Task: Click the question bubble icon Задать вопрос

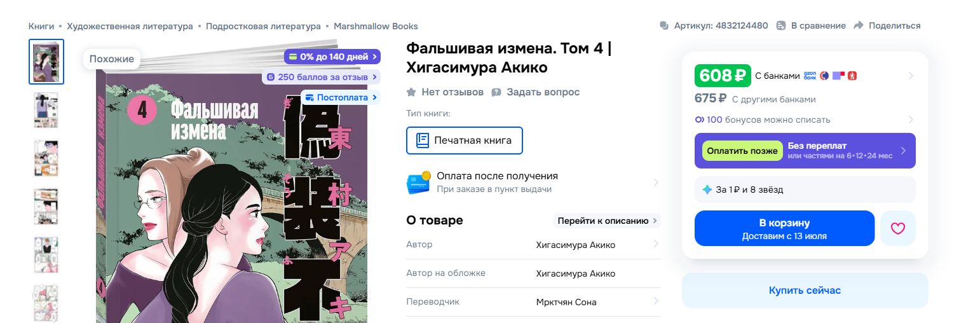Action: pyautogui.click(x=496, y=92)
